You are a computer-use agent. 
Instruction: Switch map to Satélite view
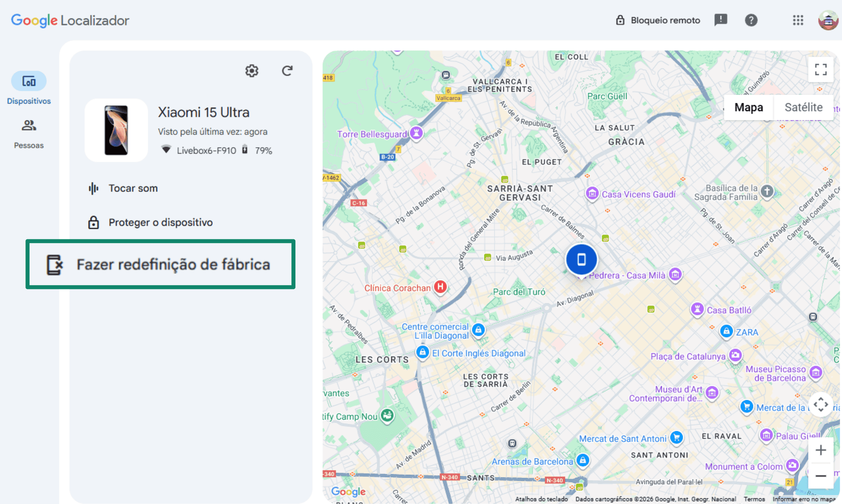pos(803,107)
